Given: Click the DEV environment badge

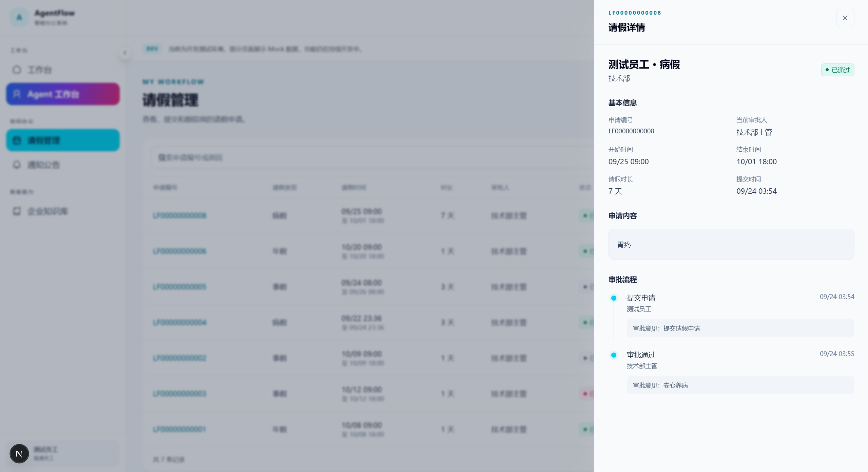Looking at the screenshot, I should 152,49.
